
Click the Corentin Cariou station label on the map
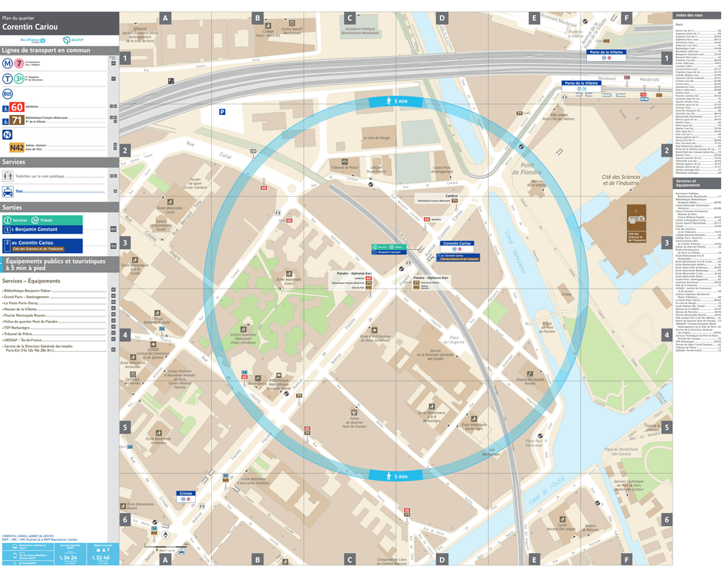(458, 243)
